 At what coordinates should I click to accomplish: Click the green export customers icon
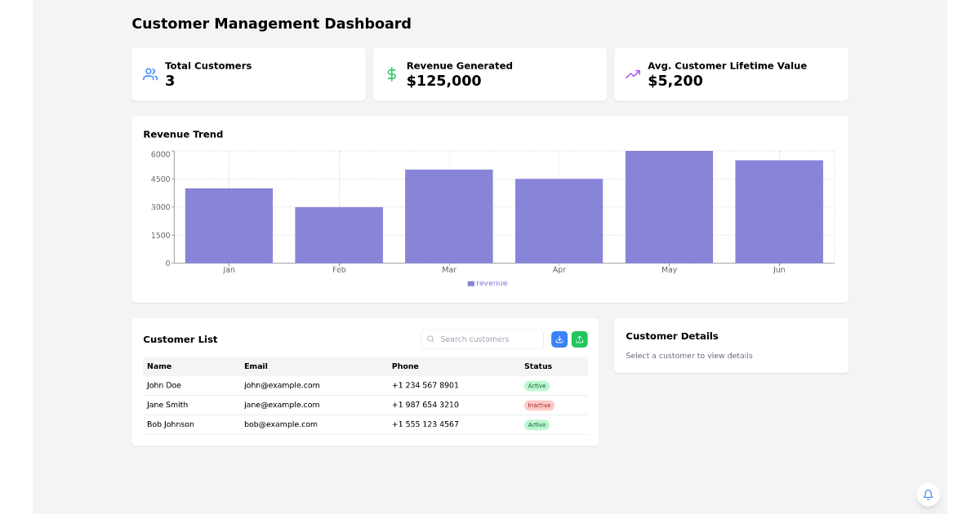(x=580, y=339)
